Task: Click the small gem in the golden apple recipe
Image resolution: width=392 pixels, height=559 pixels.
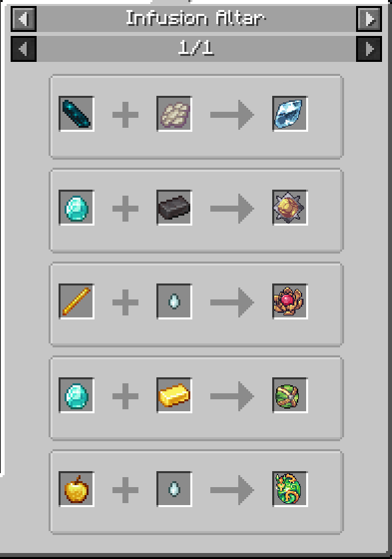Action: click(174, 488)
